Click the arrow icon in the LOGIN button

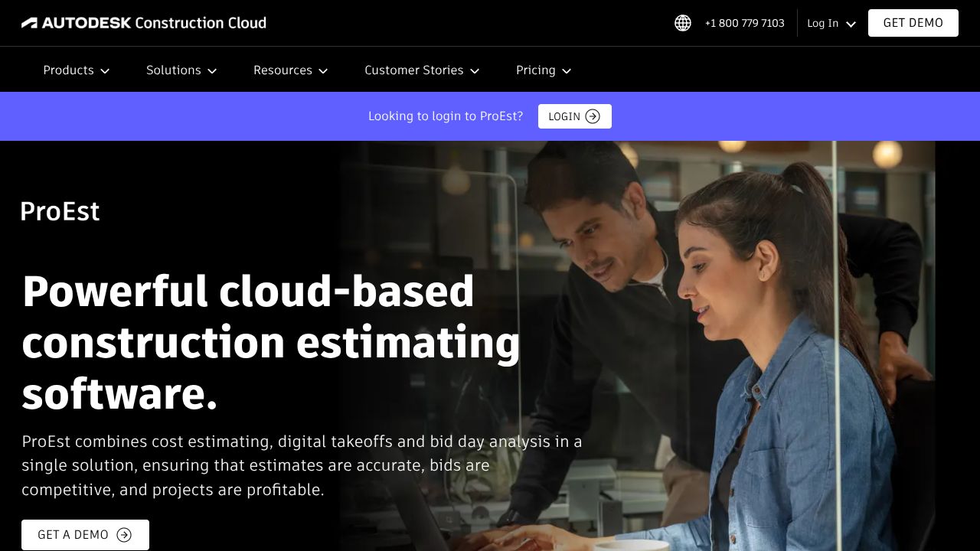(x=593, y=116)
